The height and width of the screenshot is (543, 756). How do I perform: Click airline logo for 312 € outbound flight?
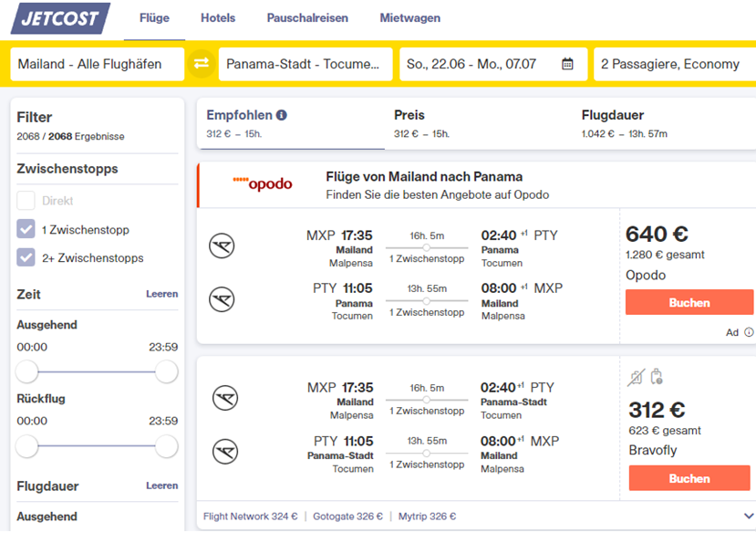(x=225, y=398)
